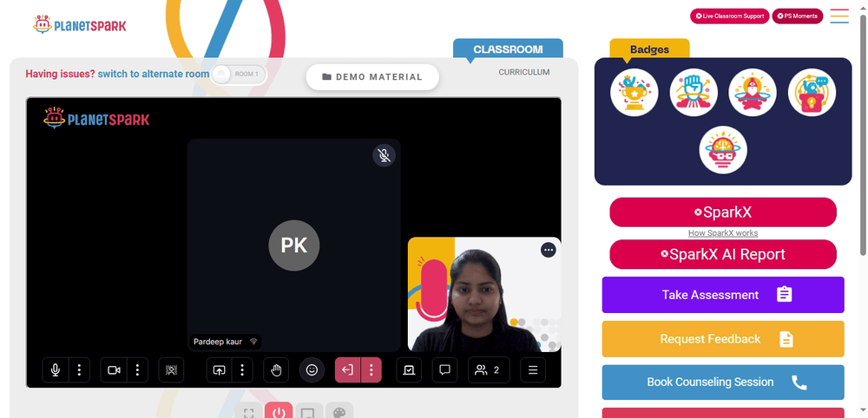Viewport: 868px width, 418px height.
Task: Open the chat panel icon
Action: click(x=444, y=370)
